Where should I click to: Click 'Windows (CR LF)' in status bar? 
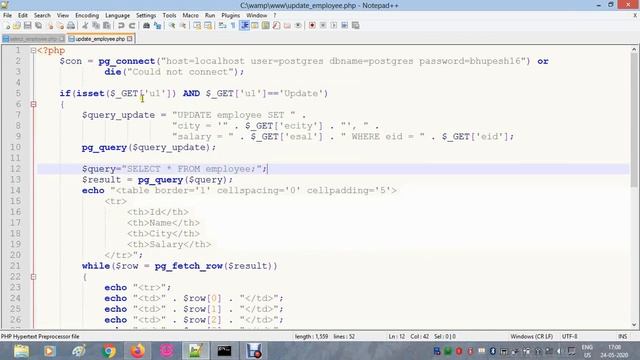(531, 336)
